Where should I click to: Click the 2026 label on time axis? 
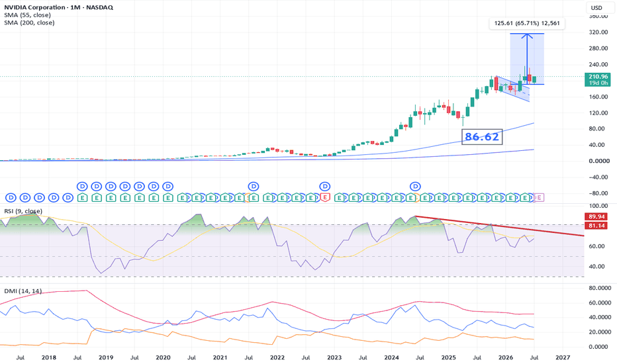pos(506,357)
